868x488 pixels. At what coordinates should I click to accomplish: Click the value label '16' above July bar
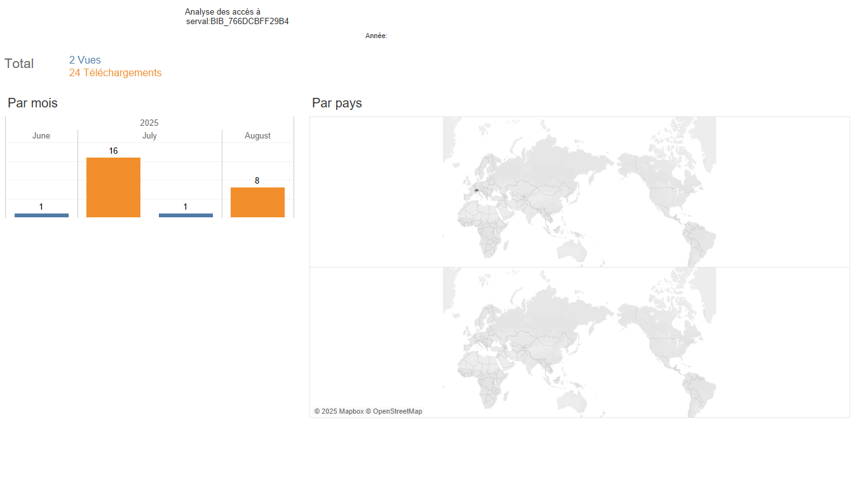coord(113,151)
